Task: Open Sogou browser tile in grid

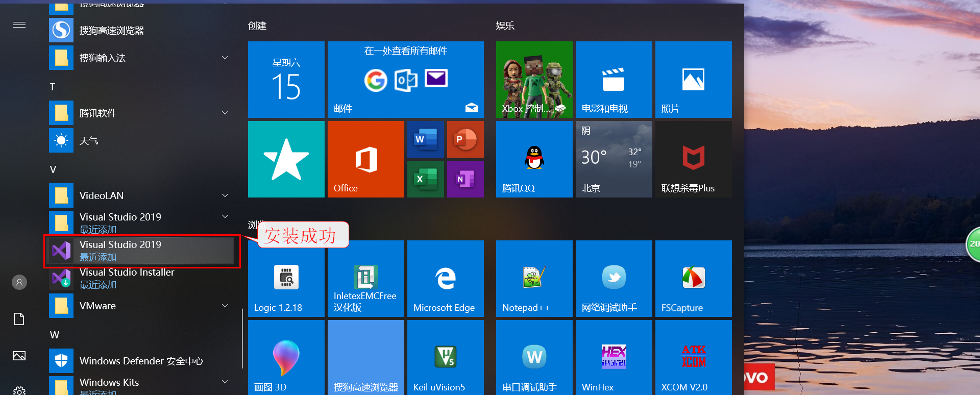Action: [366, 357]
